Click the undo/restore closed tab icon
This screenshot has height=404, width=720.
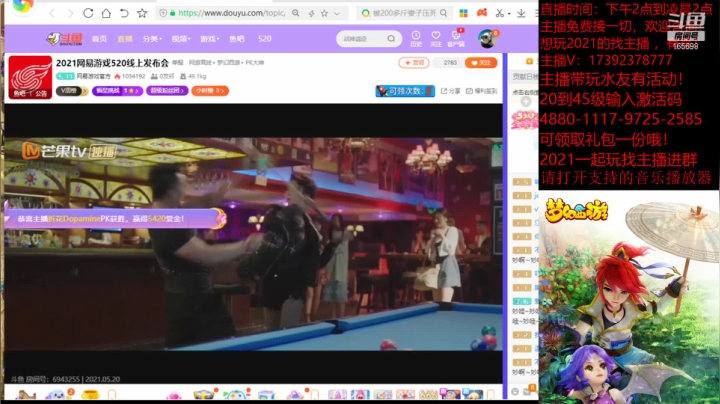click(x=124, y=13)
